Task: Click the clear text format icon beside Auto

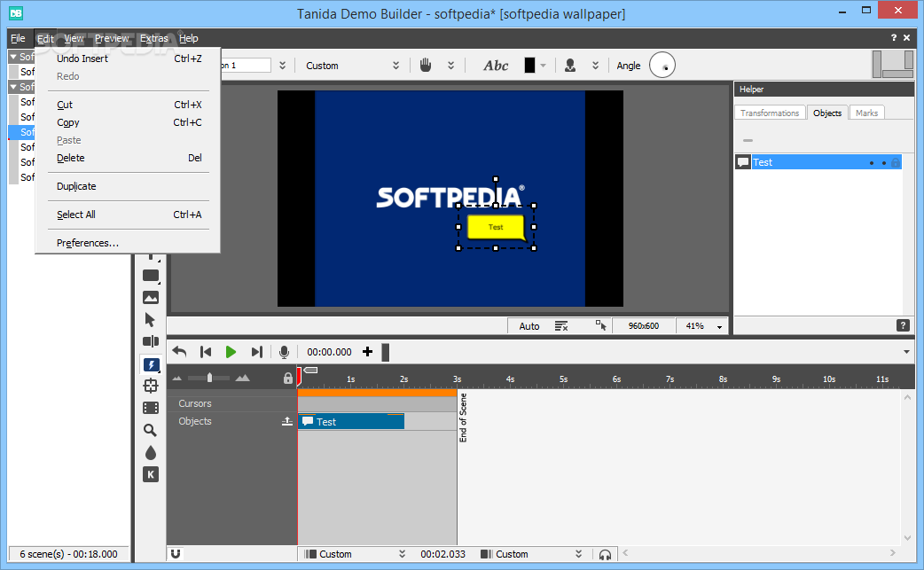Action: [561, 325]
